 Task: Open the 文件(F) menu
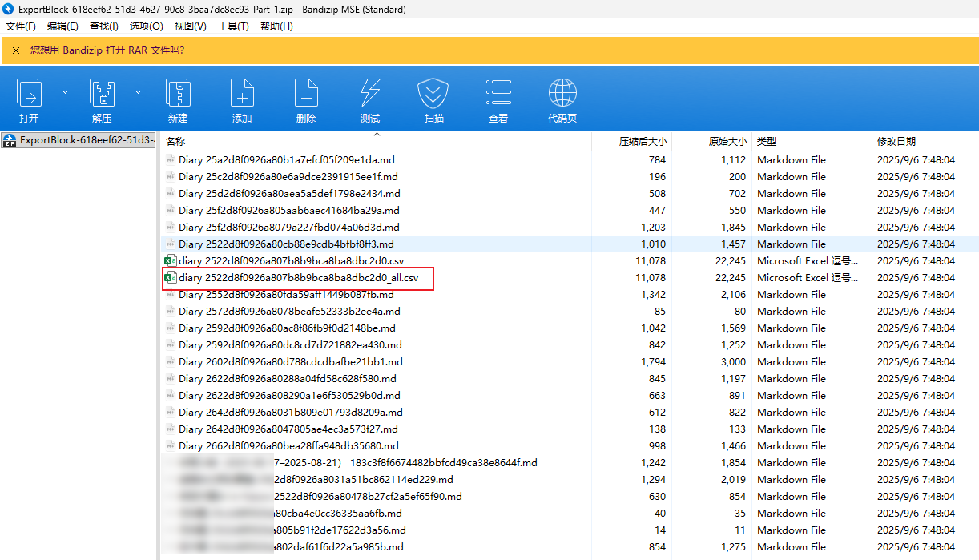(21, 26)
